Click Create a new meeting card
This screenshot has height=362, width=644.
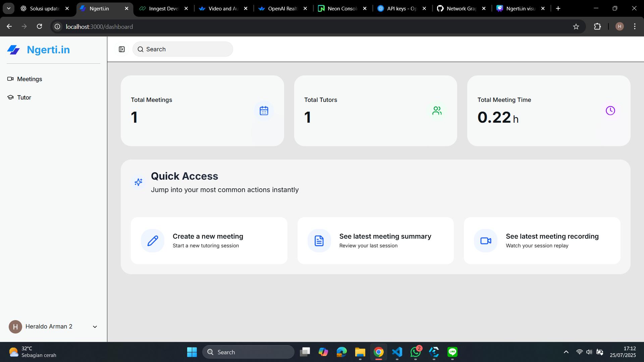pos(209,241)
